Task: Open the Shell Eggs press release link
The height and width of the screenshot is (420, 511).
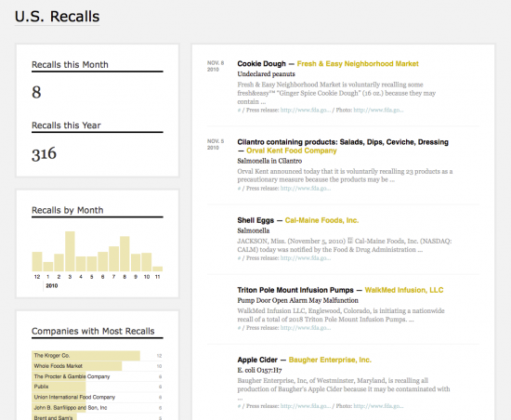Action: (x=306, y=258)
